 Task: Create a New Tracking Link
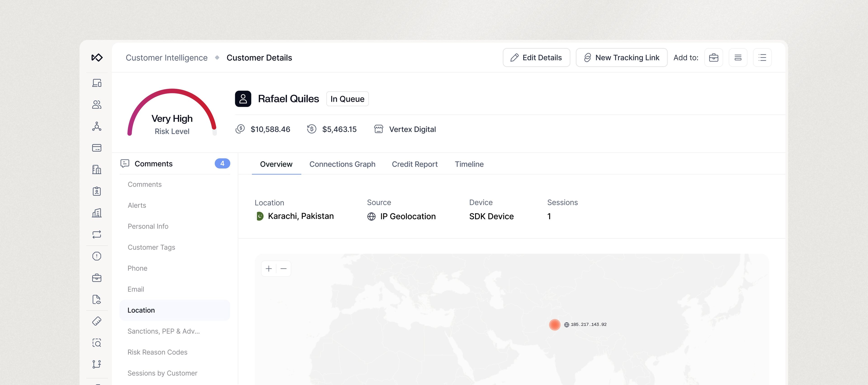pyautogui.click(x=621, y=58)
